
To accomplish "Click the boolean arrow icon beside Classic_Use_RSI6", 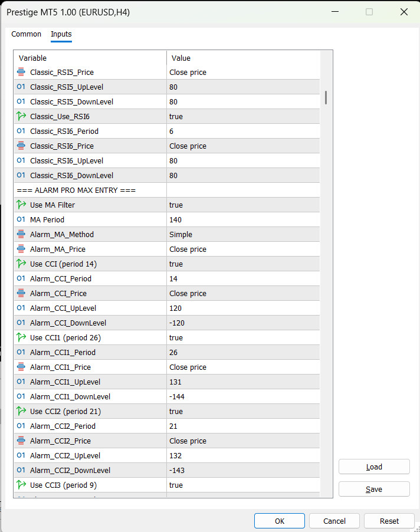I will tap(21, 116).
